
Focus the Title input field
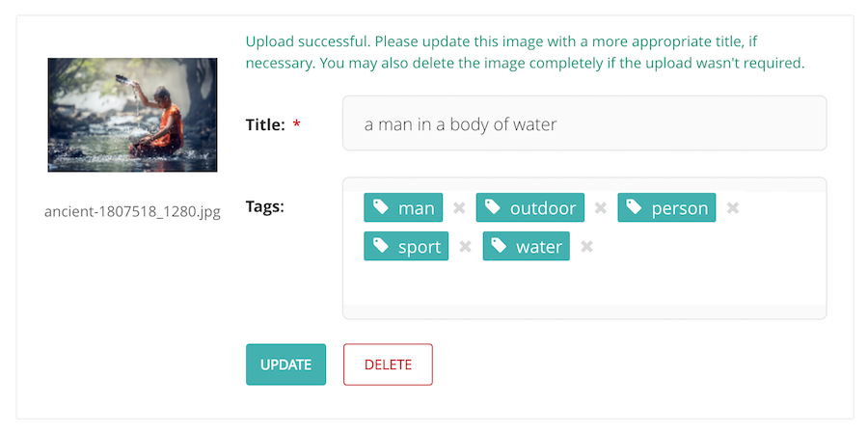pos(584,123)
